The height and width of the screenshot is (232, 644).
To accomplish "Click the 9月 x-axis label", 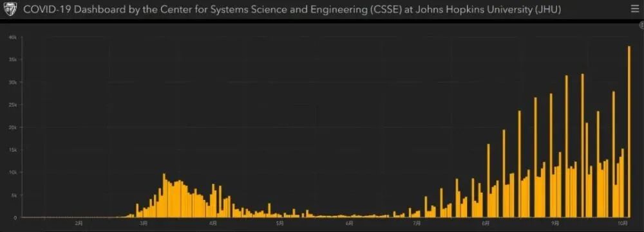I will 555,224.
